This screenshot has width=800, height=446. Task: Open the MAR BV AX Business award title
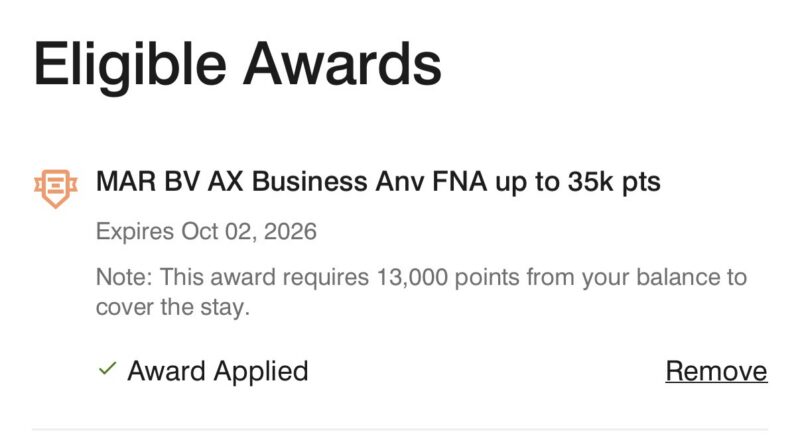coord(378,183)
